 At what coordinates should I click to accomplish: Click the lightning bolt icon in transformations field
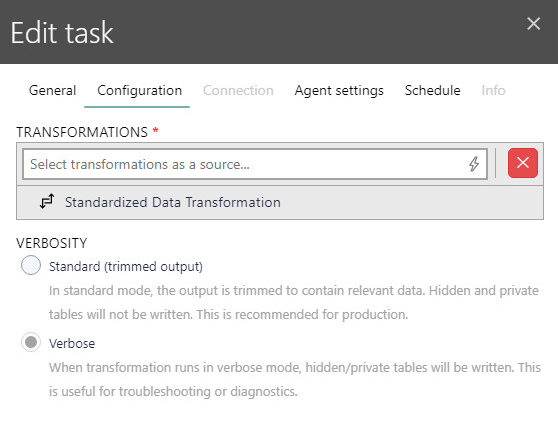[x=474, y=164]
